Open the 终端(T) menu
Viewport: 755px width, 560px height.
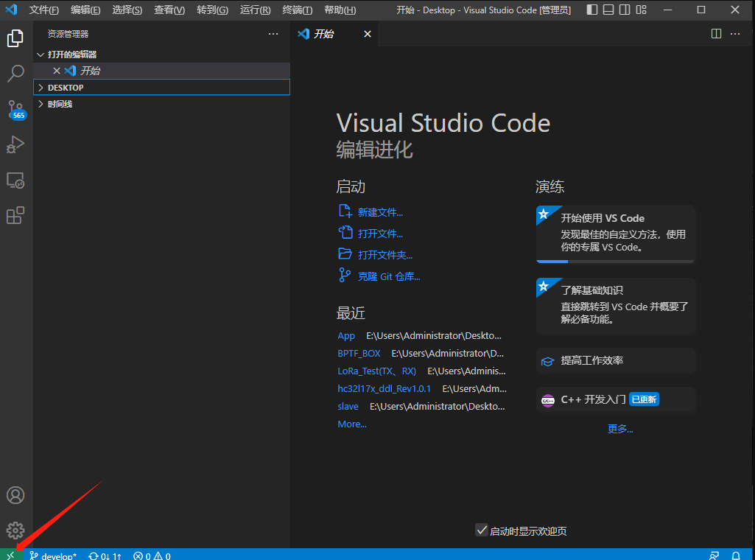pos(297,10)
